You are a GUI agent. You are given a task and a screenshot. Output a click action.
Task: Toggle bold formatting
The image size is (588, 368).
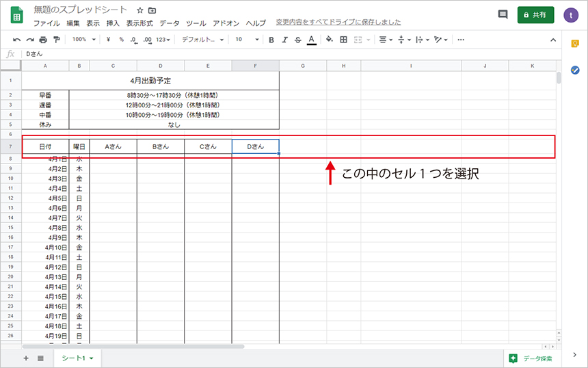[271, 40]
